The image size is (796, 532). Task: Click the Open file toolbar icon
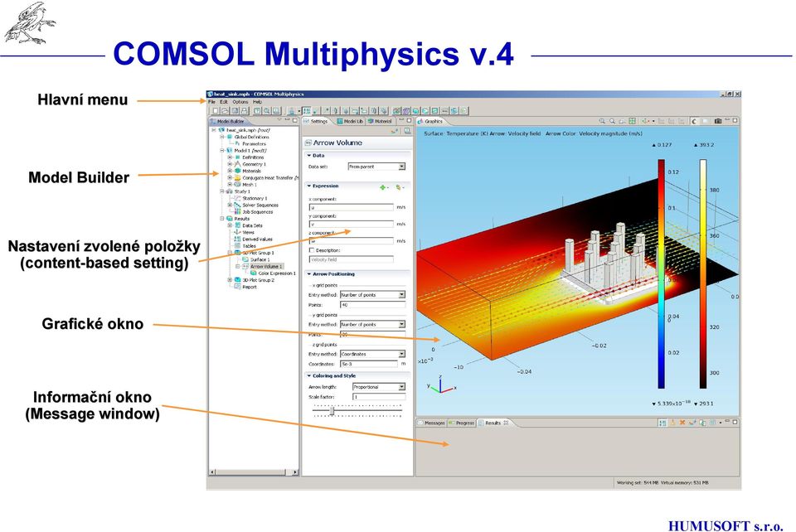tap(226, 110)
